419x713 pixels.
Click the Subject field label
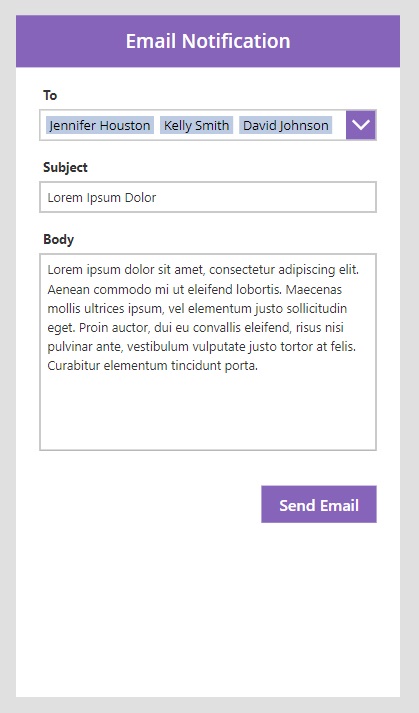coord(66,167)
